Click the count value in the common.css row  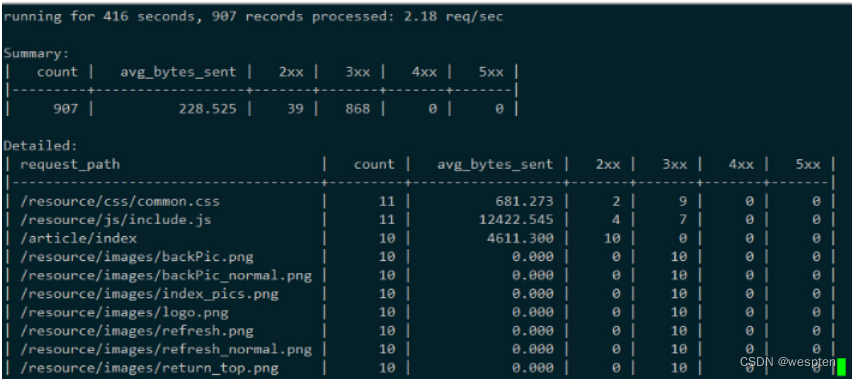pyautogui.click(x=387, y=201)
